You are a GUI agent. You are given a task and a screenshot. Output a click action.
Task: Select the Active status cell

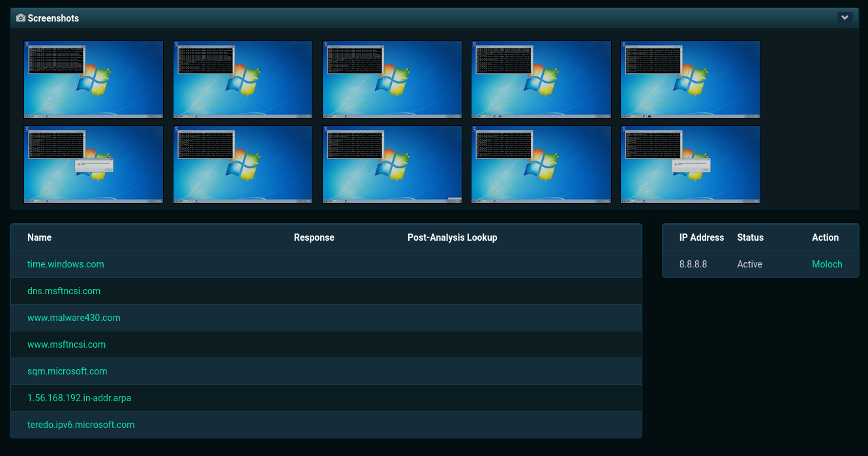749,264
